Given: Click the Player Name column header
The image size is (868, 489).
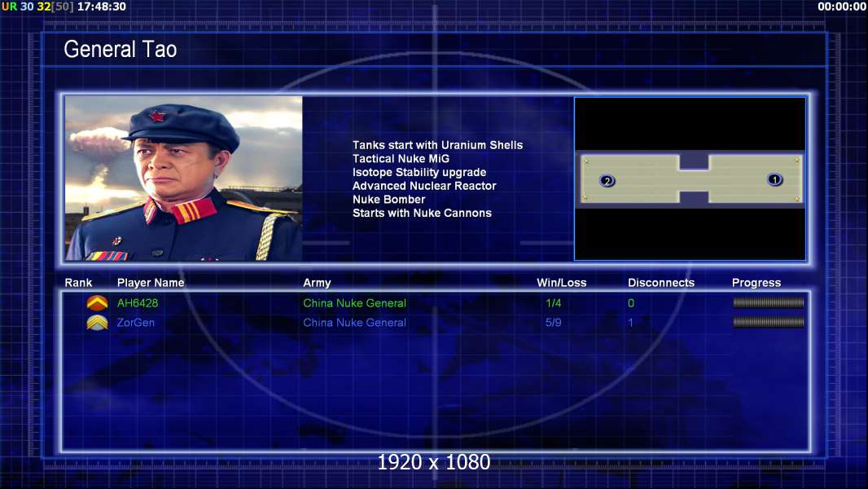Looking at the screenshot, I should [x=151, y=283].
